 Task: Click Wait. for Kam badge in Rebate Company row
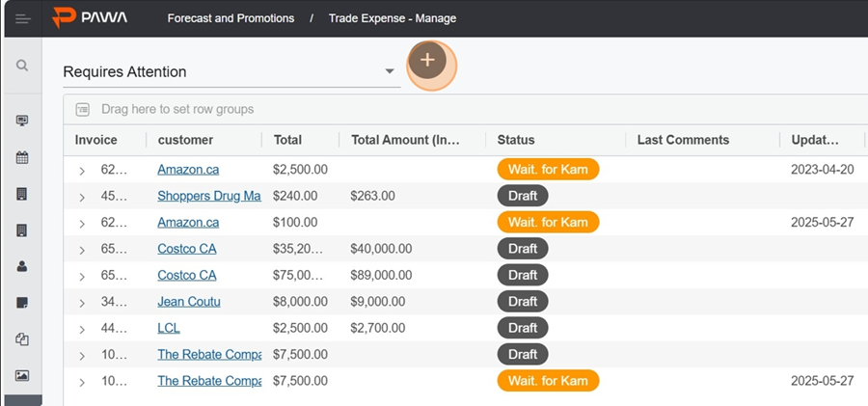[x=548, y=381]
